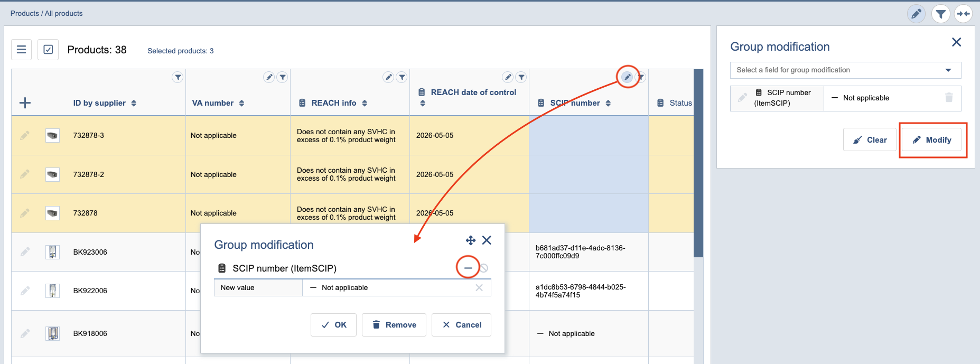980x364 pixels.
Task: Edit row BK922006 with pencil icon
Action: tap(25, 291)
